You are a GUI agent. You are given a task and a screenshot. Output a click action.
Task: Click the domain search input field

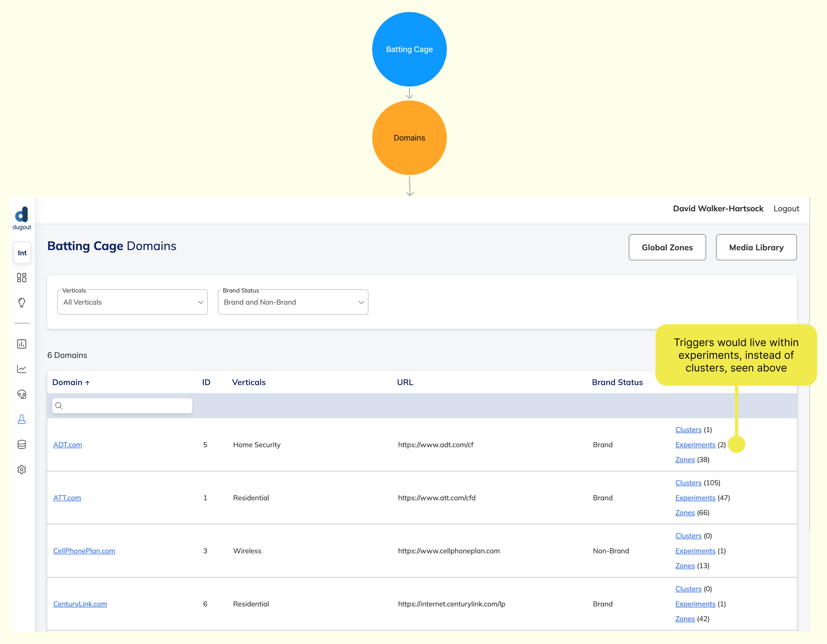click(x=122, y=406)
